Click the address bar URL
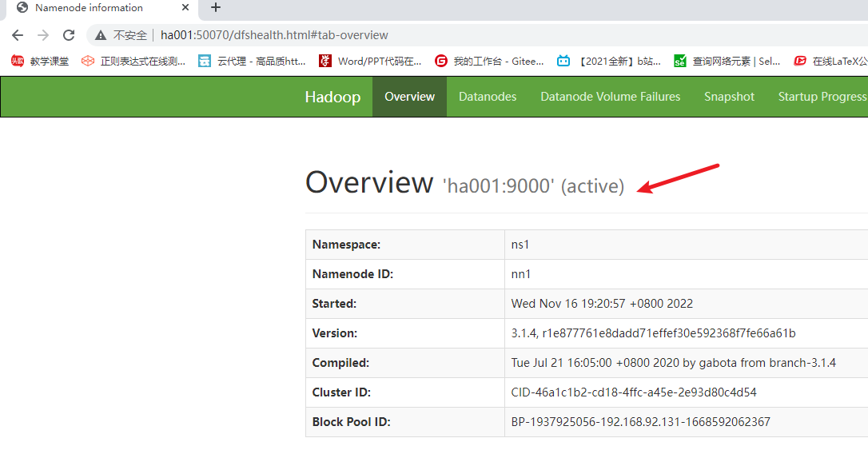Screen dimensions: 868x462 274,35
